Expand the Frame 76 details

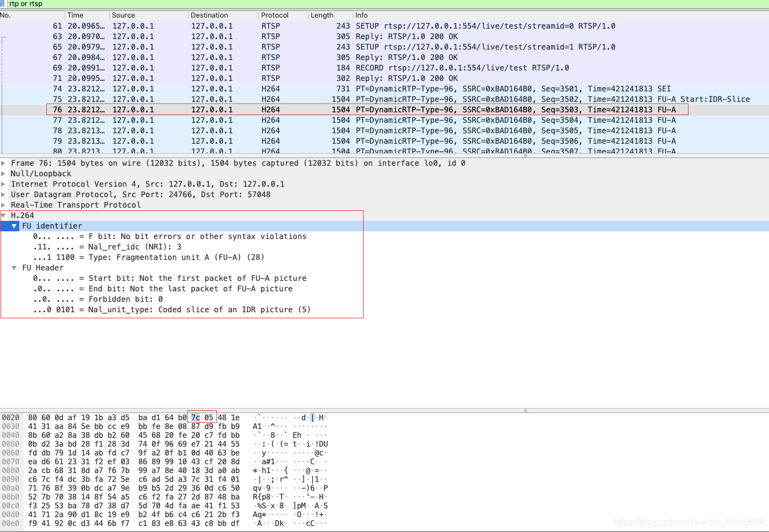click(x=3, y=163)
